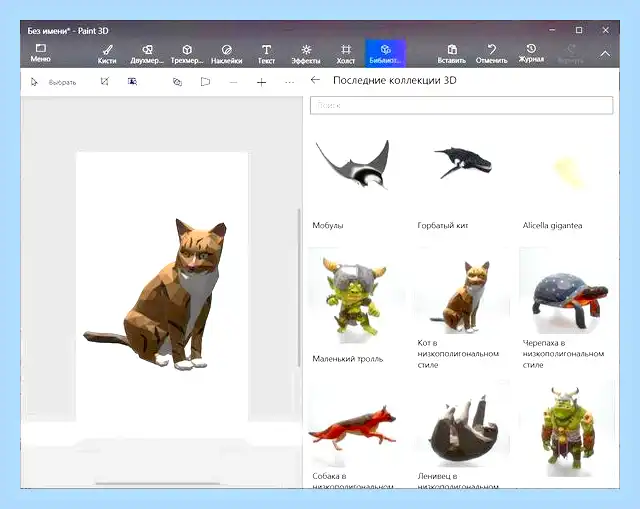The image size is (640, 509).
Task: Click the Вставить paste button
Action: pyautogui.click(x=451, y=54)
